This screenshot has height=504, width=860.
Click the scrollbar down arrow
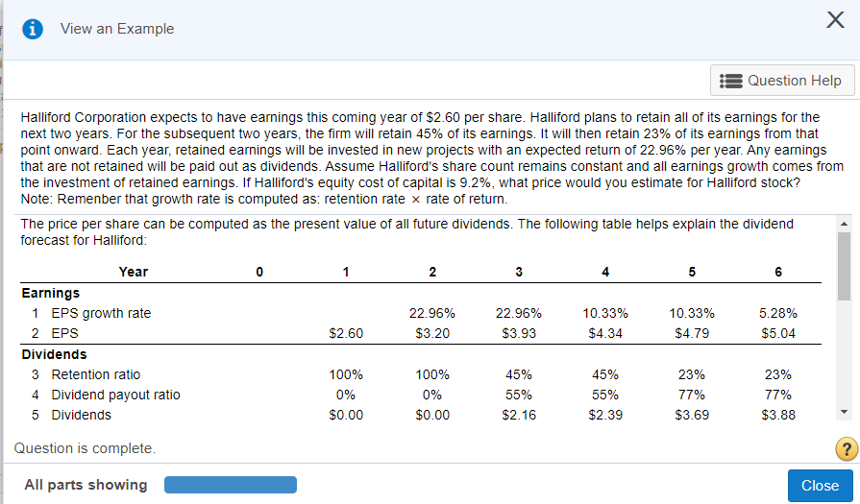(844, 412)
